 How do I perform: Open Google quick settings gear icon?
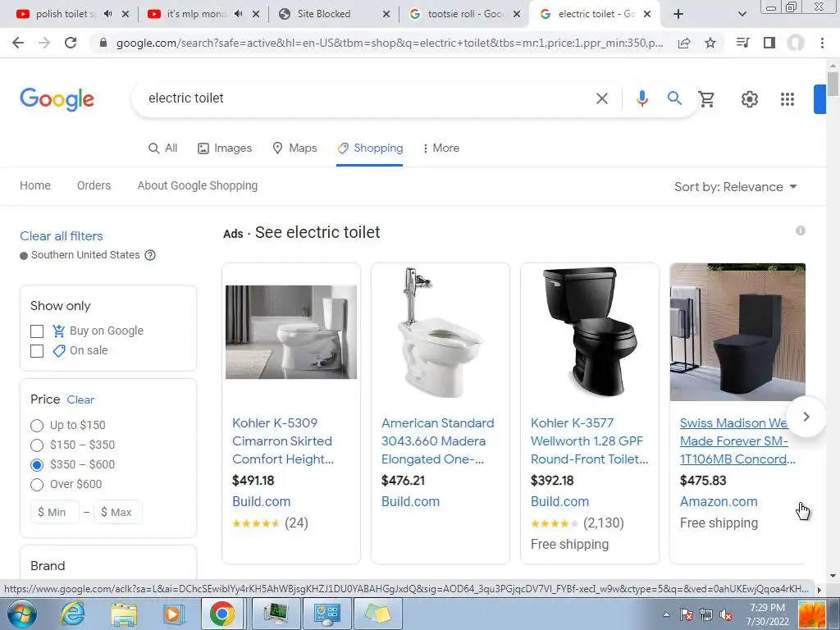[750, 99]
